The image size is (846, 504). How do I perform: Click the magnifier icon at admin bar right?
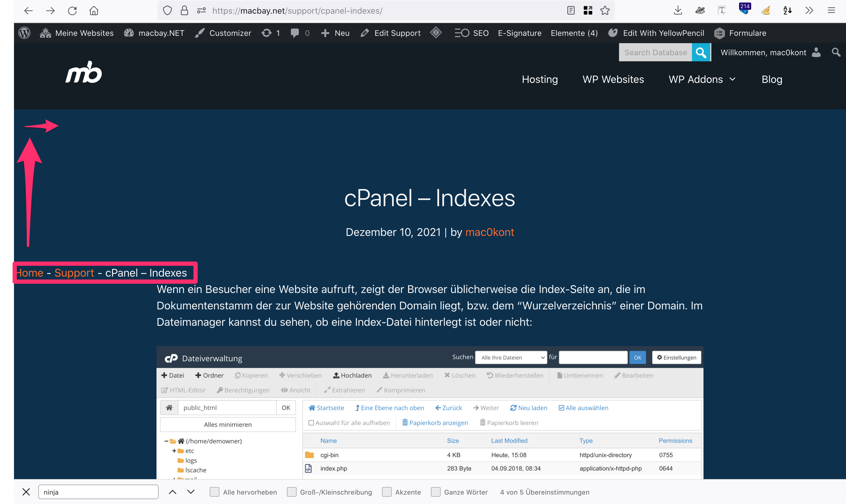(x=836, y=52)
